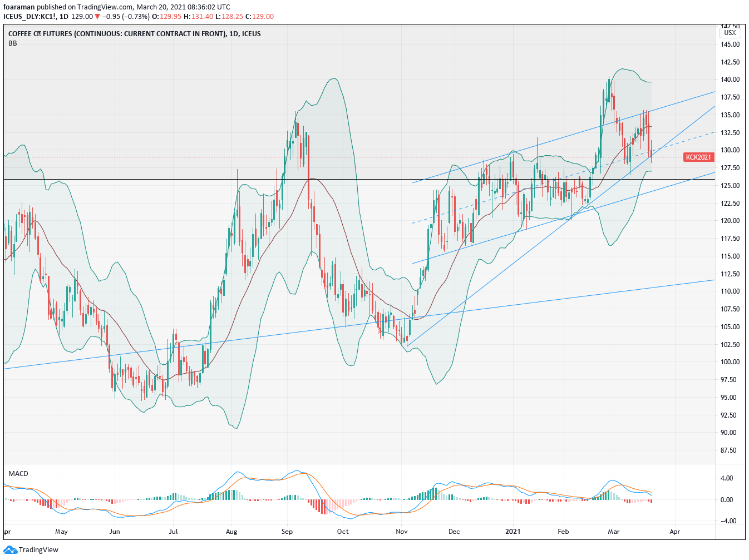Click the Jun label on time axis
Viewport: 749px width, 560px height.
point(115,532)
